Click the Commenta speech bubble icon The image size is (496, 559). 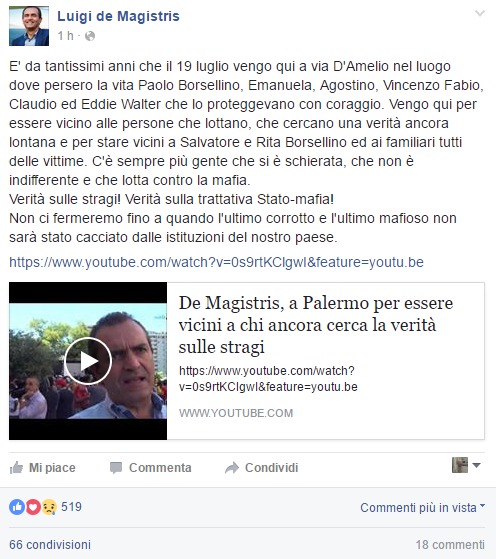tap(116, 468)
